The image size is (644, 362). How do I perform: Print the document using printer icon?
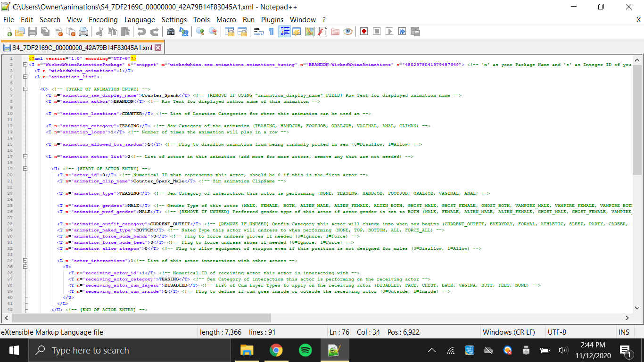coord(83,32)
